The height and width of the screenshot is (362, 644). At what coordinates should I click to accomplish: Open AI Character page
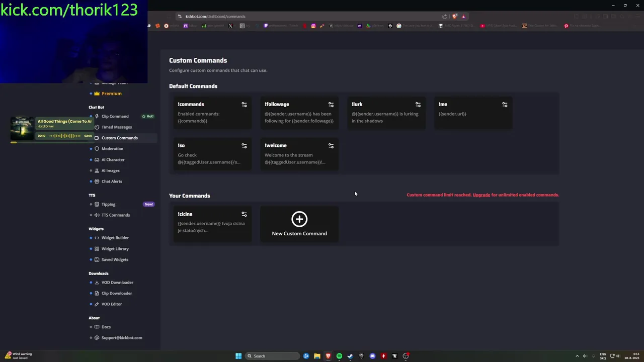pyautogui.click(x=113, y=160)
